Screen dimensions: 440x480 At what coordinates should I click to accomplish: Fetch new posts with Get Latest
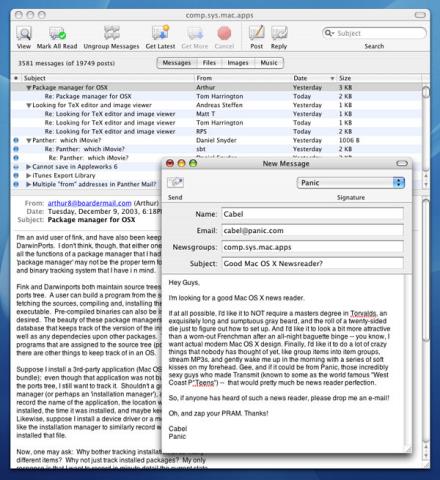click(160, 33)
